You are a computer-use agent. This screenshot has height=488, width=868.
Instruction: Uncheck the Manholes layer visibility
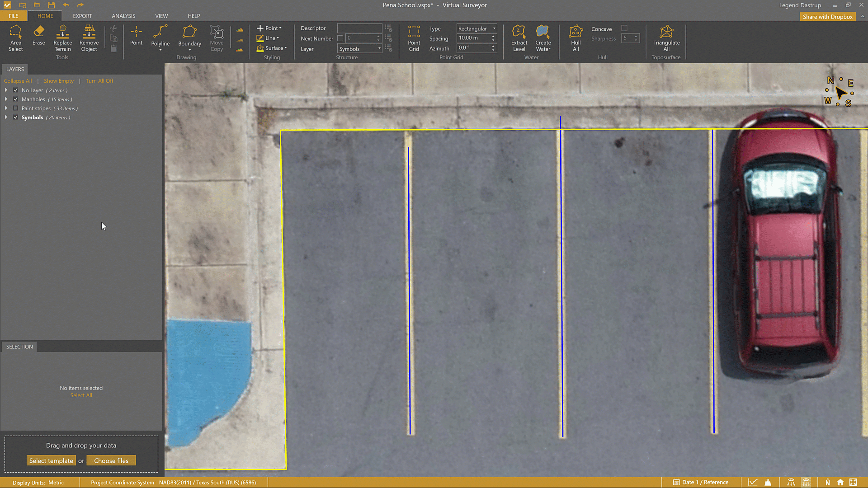point(16,99)
